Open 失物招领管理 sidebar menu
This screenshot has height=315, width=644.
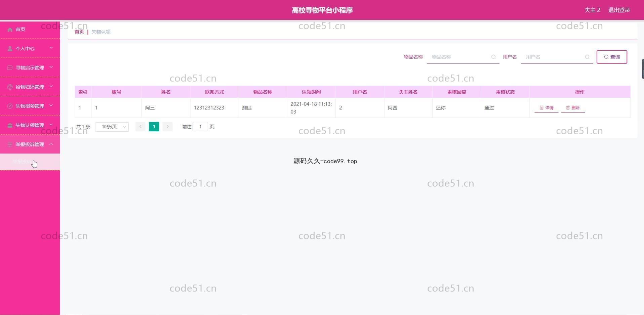tap(30, 106)
